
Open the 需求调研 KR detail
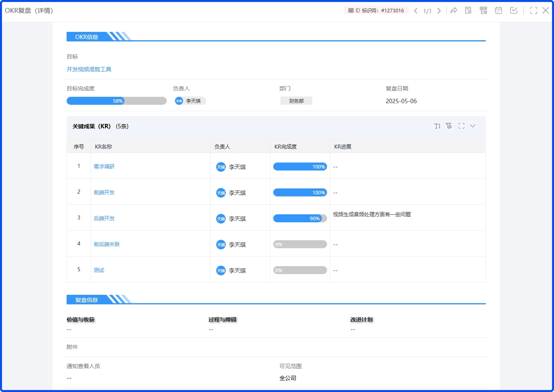[104, 167]
